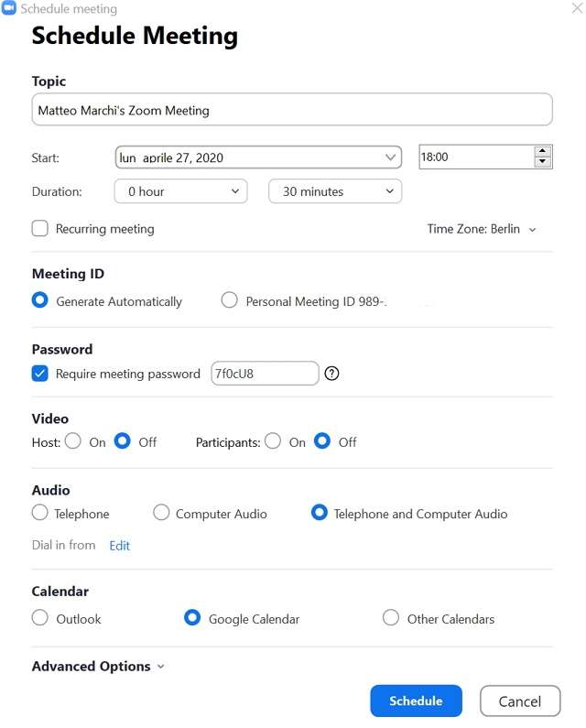Turn Host video On
Viewport: 586px width, 728px height.
click(x=73, y=441)
